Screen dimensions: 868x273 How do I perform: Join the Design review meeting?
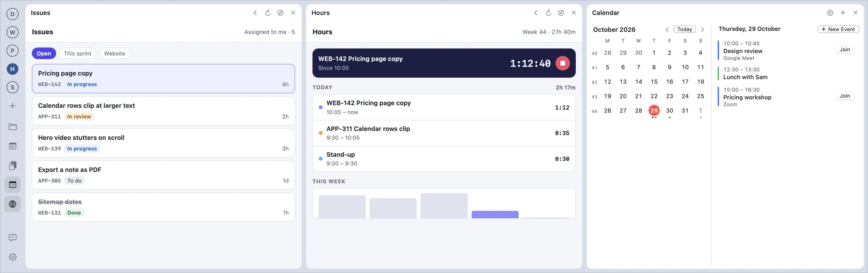(845, 50)
